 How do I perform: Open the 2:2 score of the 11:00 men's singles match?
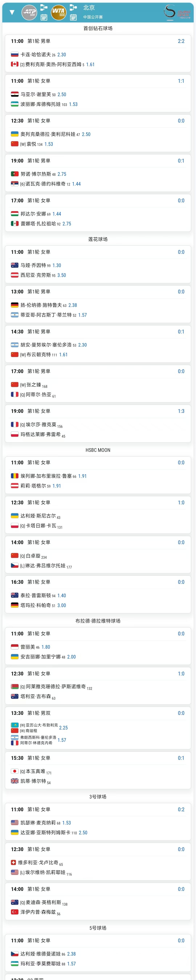(x=181, y=41)
